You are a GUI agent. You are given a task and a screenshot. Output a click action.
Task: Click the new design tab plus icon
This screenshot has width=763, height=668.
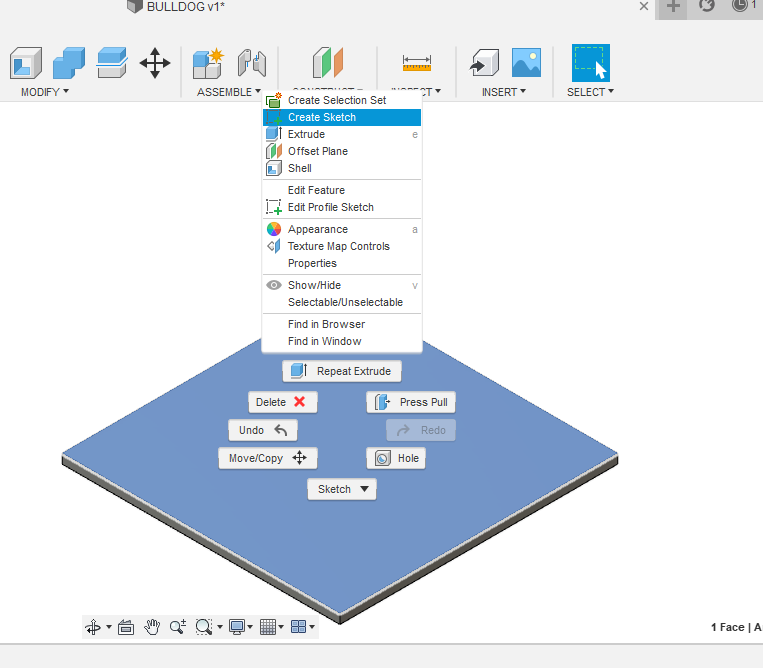[x=673, y=7]
